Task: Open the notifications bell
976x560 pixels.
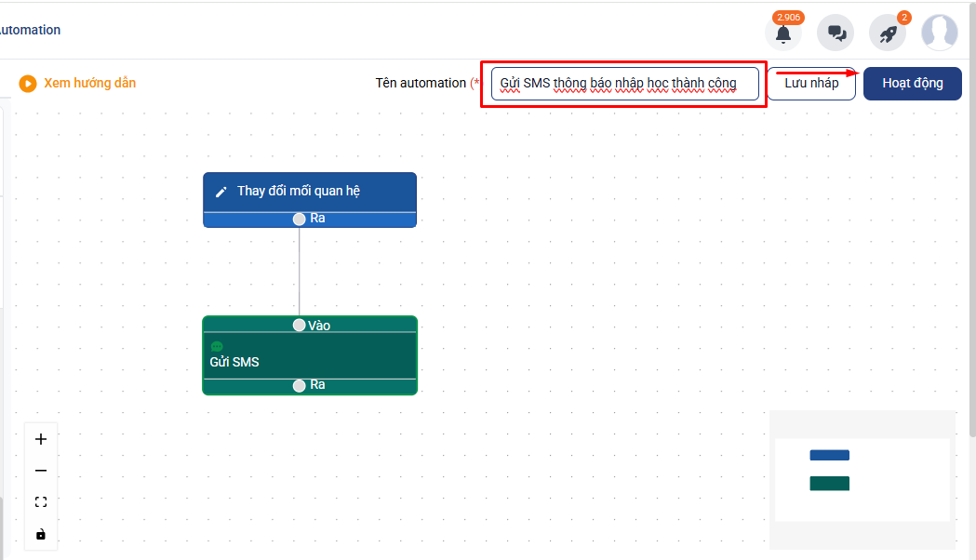Action: tap(783, 33)
